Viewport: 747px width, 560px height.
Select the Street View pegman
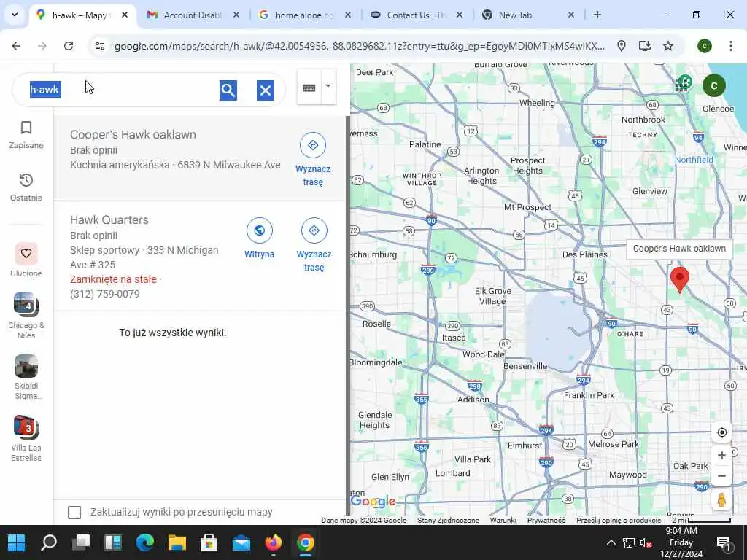(x=721, y=500)
